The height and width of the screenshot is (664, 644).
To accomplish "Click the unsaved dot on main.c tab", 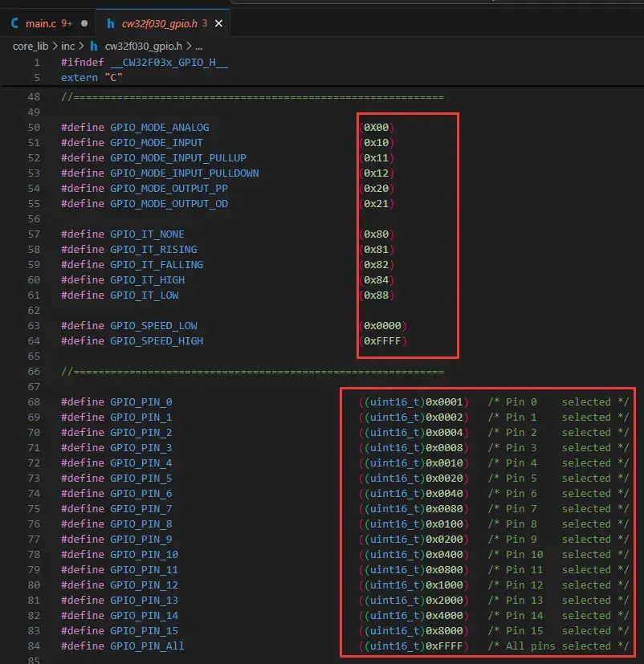I will point(84,24).
